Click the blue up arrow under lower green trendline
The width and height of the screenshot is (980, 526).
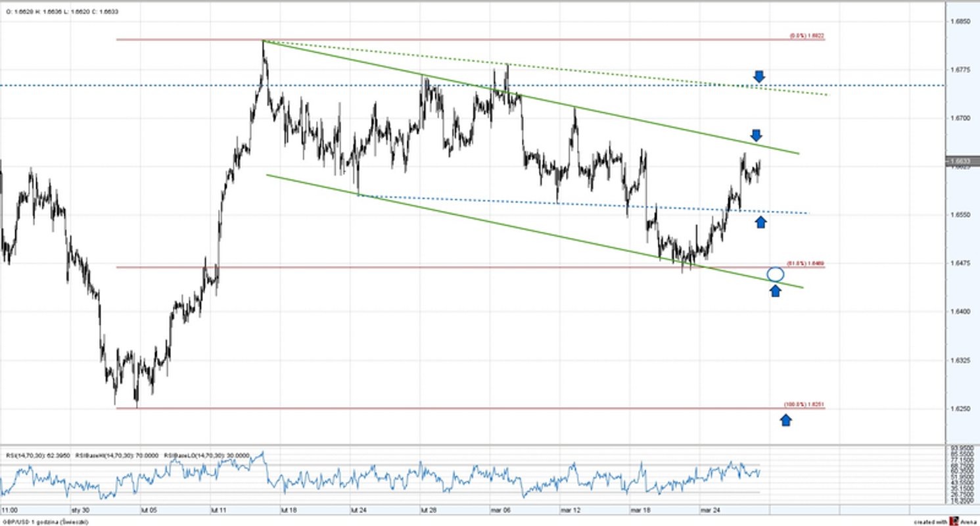pos(776,291)
